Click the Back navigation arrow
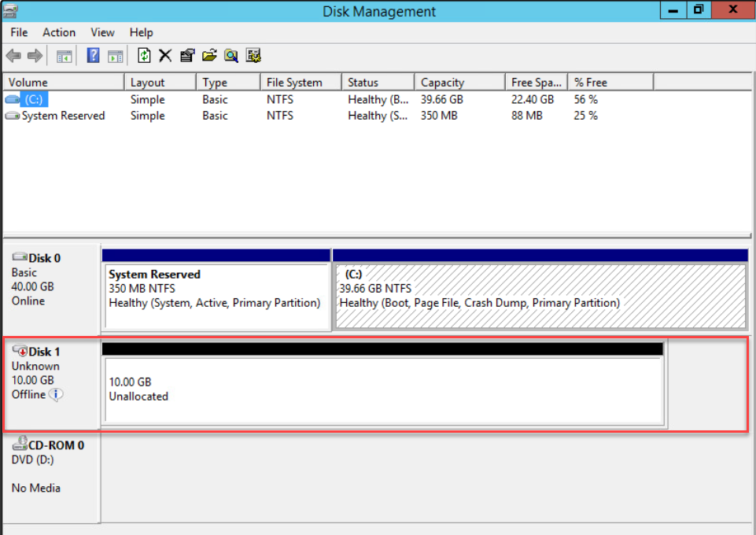 (13, 55)
